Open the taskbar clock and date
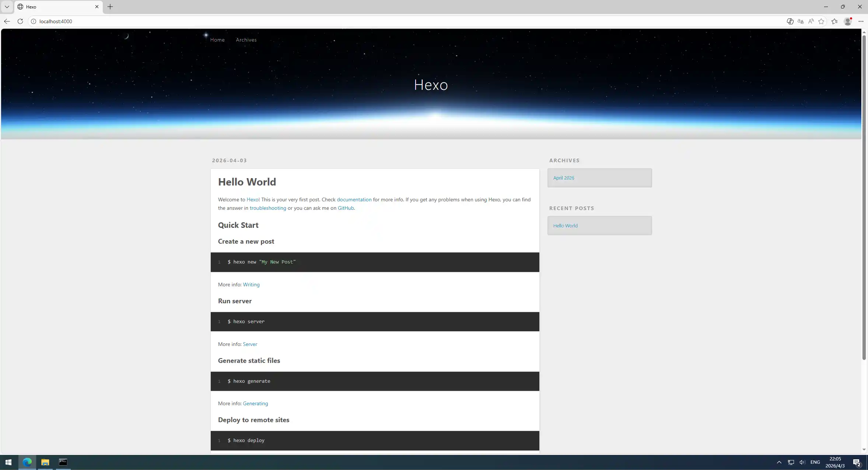The width and height of the screenshot is (868, 470). click(835, 462)
